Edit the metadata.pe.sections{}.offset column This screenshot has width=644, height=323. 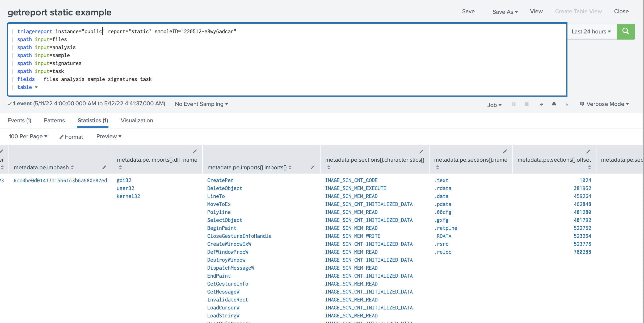click(x=588, y=151)
